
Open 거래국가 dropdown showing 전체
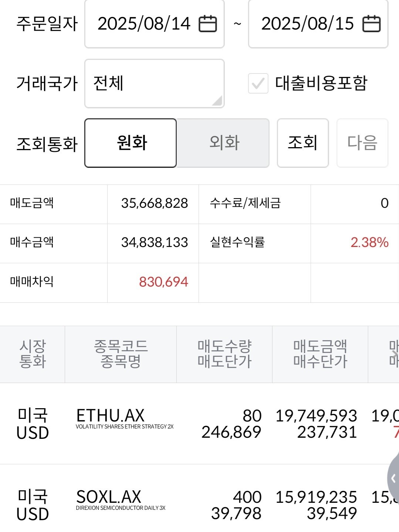pos(154,83)
